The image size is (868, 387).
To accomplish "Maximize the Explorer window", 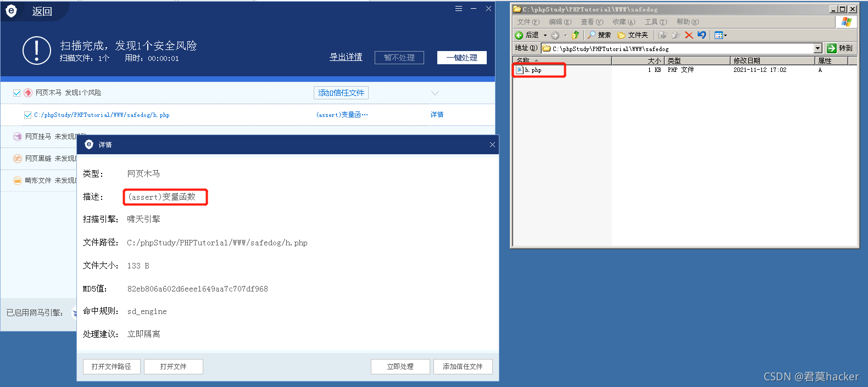I will (x=843, y=9).
